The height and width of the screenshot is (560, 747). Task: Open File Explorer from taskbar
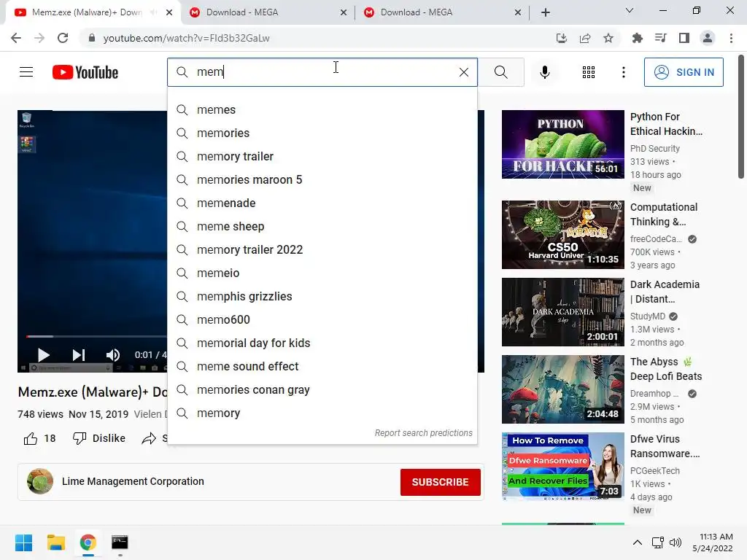55,542
